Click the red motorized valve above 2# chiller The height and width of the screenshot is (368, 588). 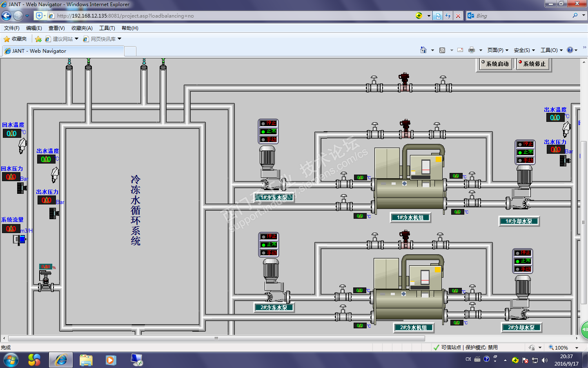coord(405,240)
